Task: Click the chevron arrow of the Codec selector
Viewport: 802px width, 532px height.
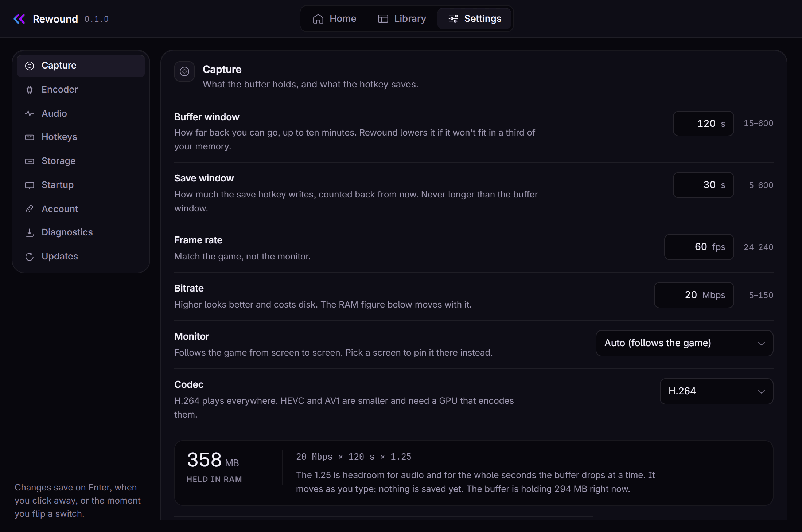Action: 761,392
